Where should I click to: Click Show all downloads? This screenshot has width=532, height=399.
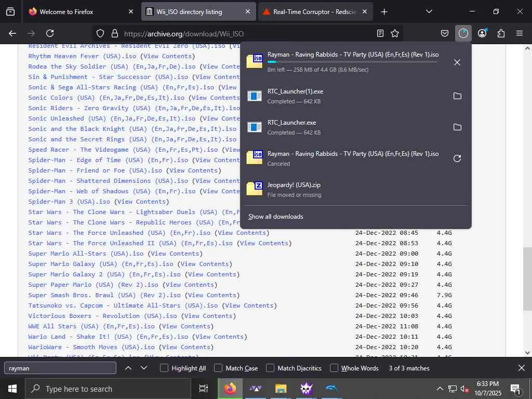[275, 217]
